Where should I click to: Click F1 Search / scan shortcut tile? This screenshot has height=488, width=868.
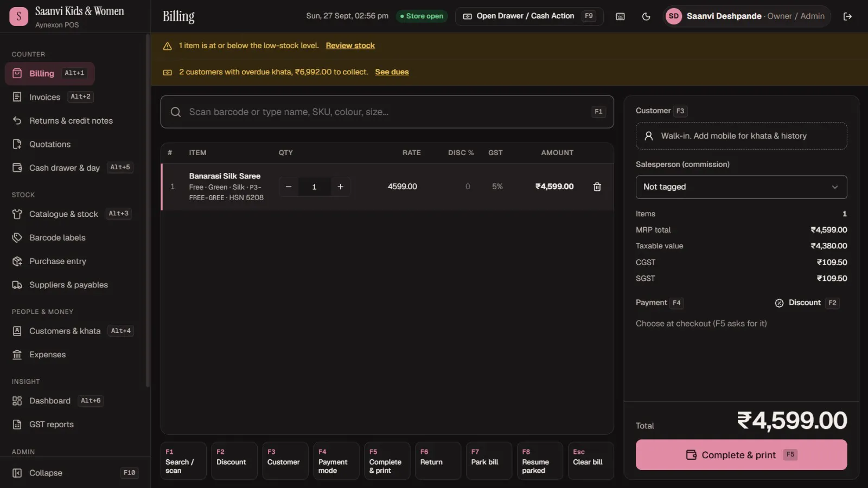click(183, 461)
